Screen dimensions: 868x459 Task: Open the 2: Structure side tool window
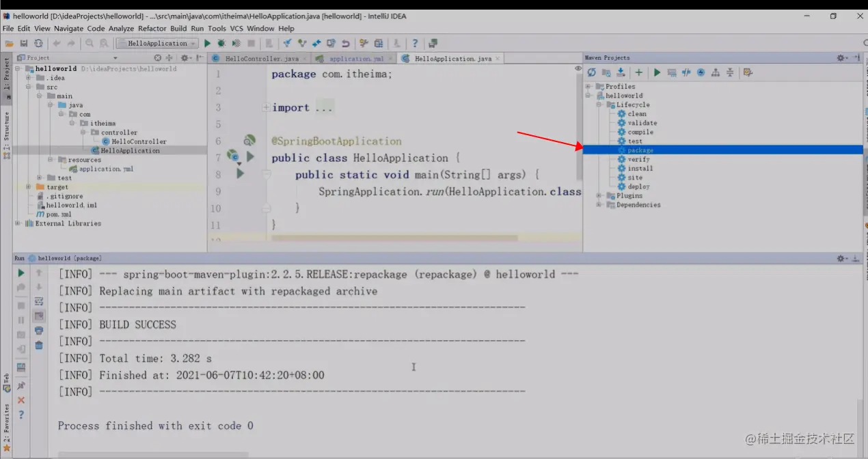click(7, 135)
